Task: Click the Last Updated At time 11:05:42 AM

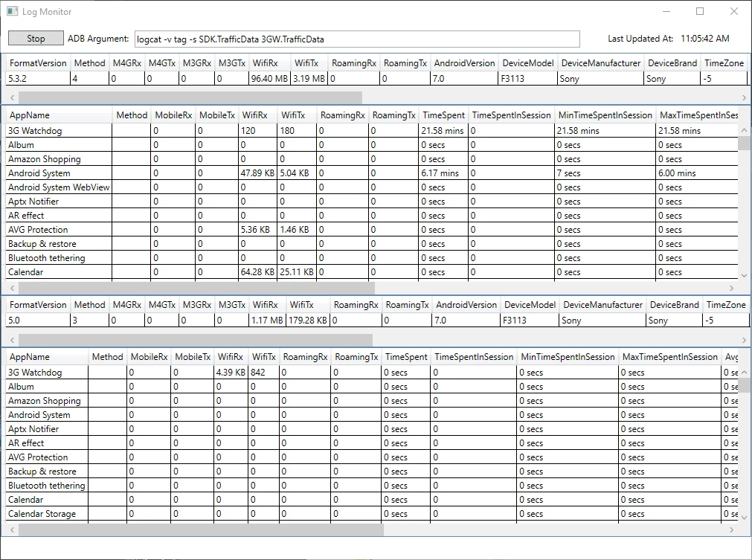Action: pyautogui.click(x=705, y=39)
